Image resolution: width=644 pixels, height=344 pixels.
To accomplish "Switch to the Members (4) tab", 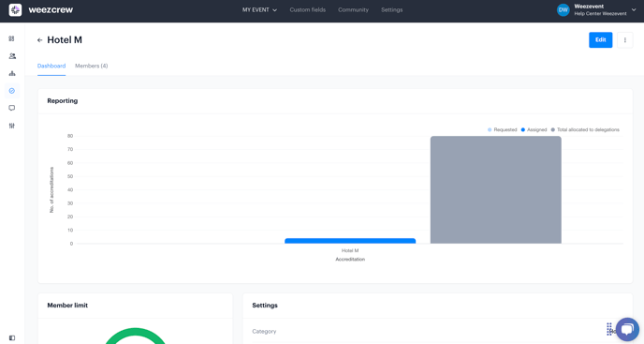I will [x=91, y=66].
